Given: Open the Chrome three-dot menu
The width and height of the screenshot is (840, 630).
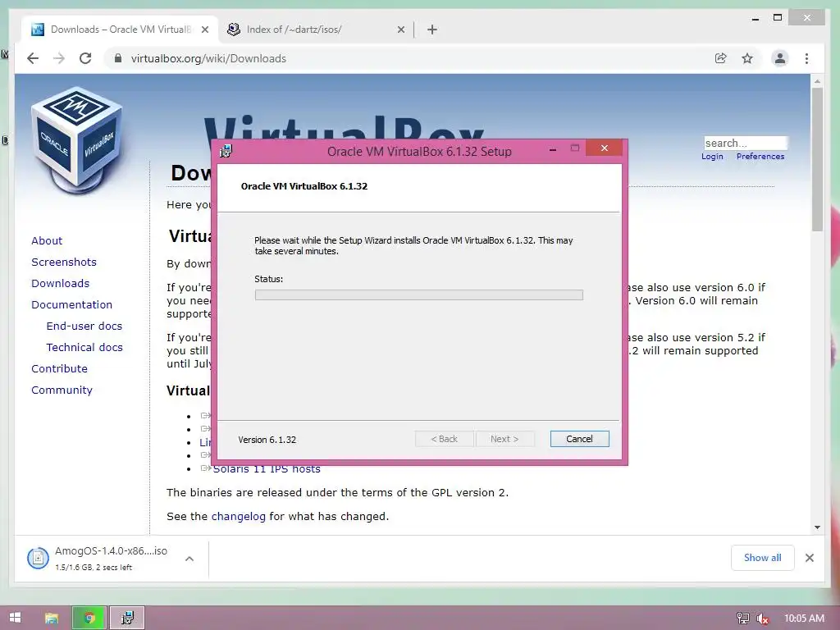Looking at the screenshot, I should click(x=807, y=58).
